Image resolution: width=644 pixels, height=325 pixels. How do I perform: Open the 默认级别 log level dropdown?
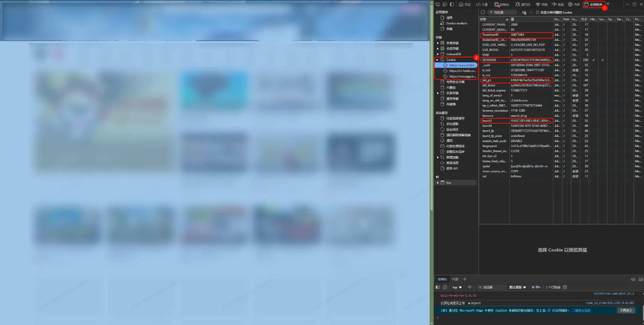[x=517, y=287]
